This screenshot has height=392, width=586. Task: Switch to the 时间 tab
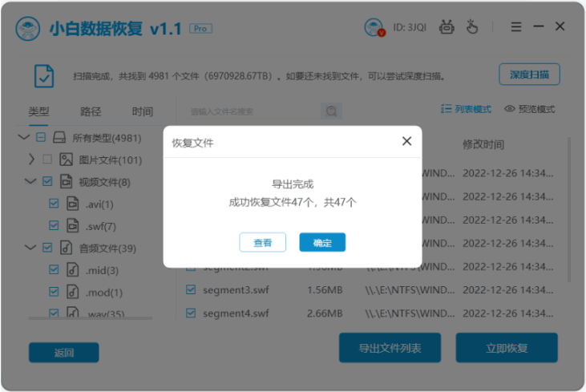point(143,111)
